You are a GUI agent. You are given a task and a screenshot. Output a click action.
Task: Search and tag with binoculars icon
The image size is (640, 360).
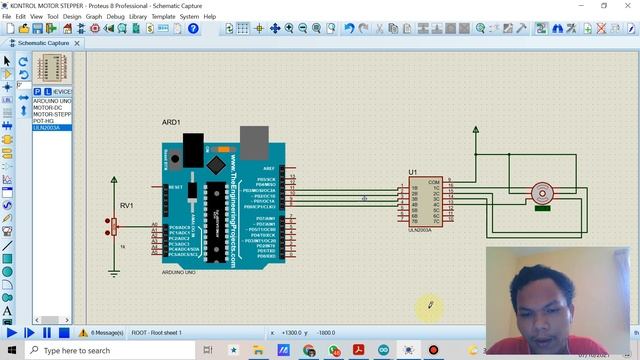click(x=558, y=29)
